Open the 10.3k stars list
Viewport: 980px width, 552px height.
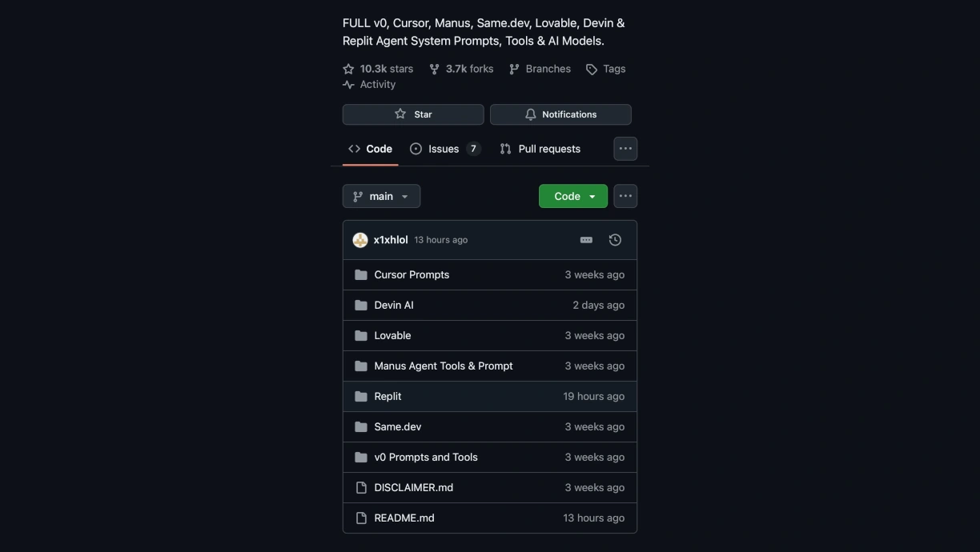[x=378, y=69]
